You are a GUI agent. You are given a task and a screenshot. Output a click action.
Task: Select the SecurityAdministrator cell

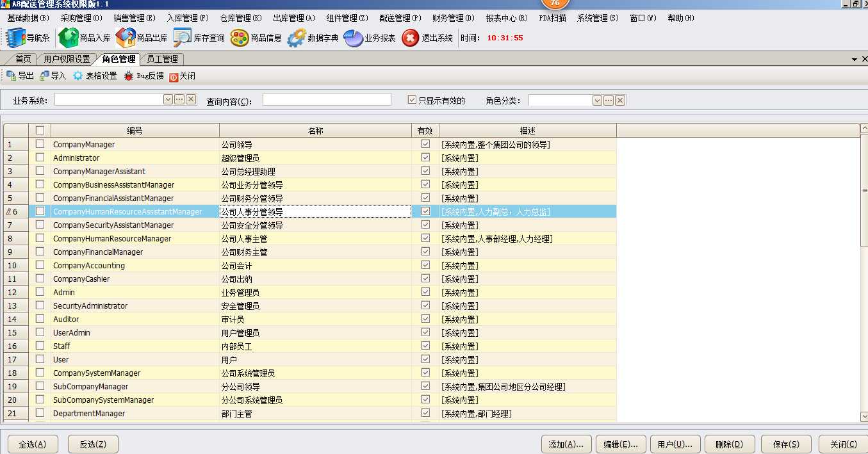(135, 305)
